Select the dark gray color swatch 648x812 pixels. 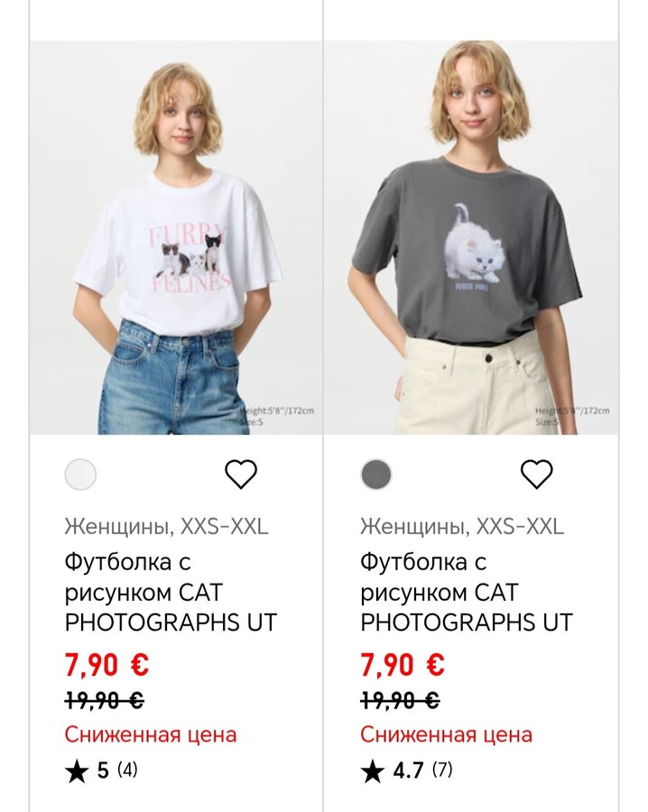point(376,475)
